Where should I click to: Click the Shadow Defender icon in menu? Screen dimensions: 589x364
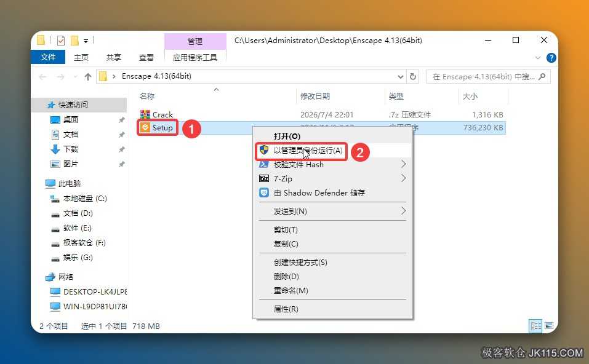(x=264, y=192)
